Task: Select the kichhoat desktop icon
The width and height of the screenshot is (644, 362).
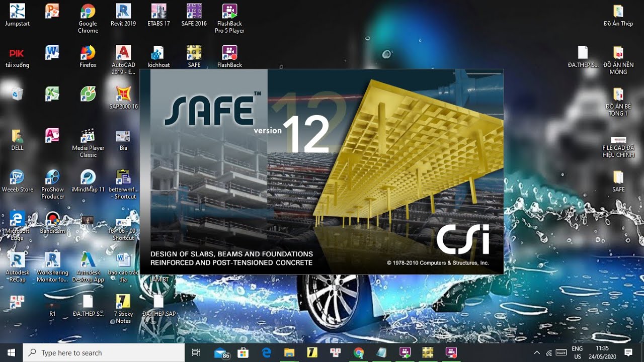Action: (x=158, y=57)
